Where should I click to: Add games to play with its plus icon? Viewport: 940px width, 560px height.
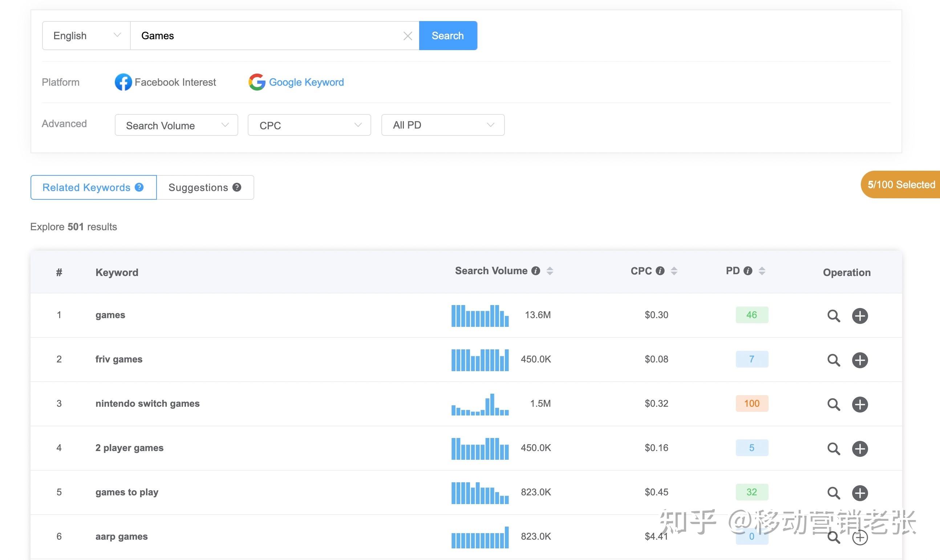pos(860,493)
